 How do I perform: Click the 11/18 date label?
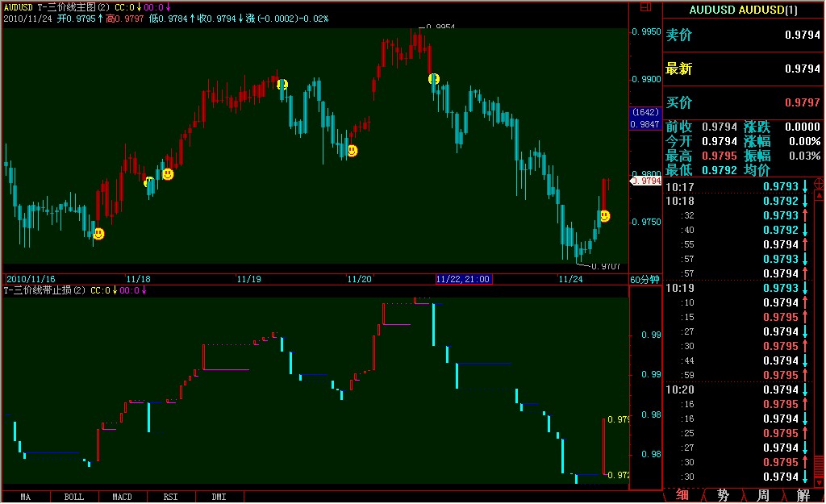point(138,280)
